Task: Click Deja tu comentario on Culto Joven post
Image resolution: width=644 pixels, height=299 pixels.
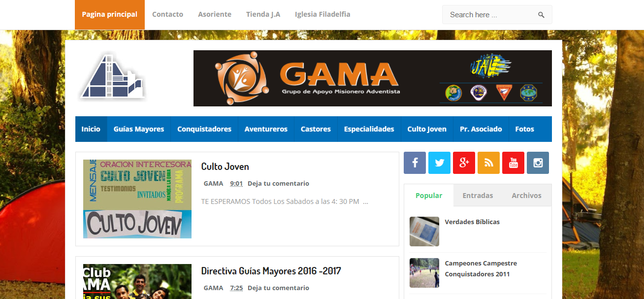Action: [278, 183]
